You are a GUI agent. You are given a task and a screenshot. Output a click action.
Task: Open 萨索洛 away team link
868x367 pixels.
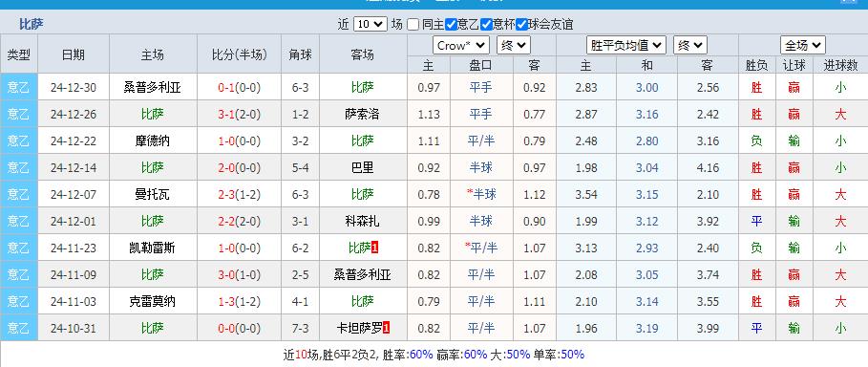coord(363,114)
